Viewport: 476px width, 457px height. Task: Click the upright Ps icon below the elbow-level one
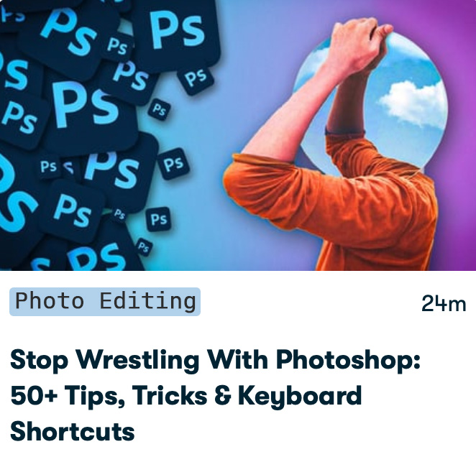click(x=158, y=219)
